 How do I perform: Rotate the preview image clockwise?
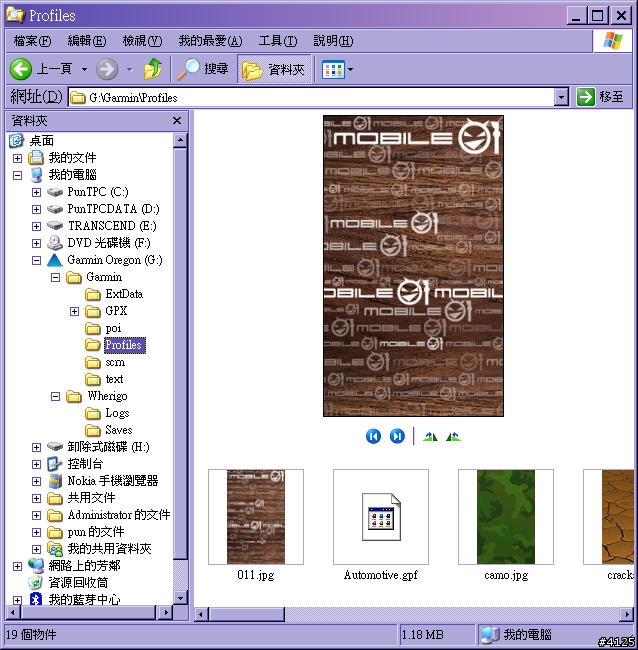(430, 437)
